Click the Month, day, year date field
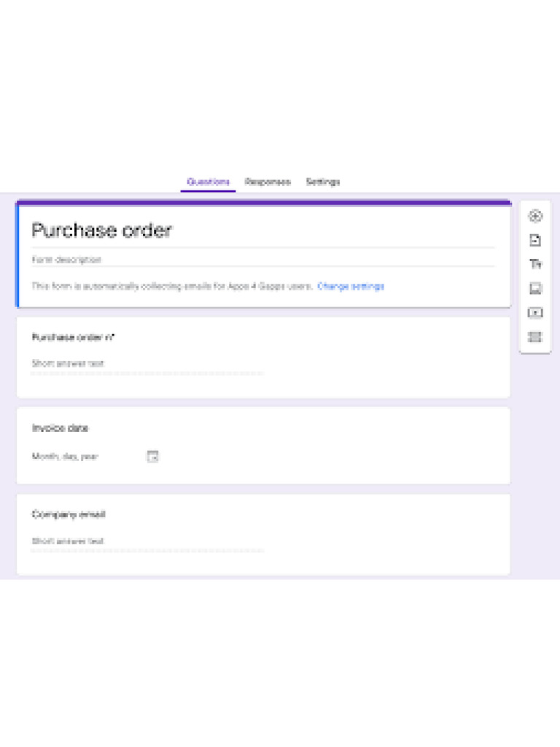 tap(65, 457)
